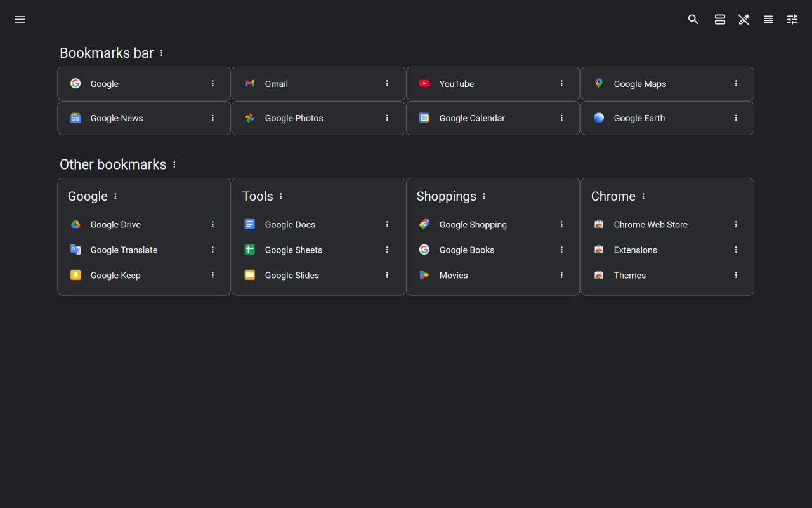Click the stacked-rows layout icon
The image size is (812, 508).
point(720,19)
